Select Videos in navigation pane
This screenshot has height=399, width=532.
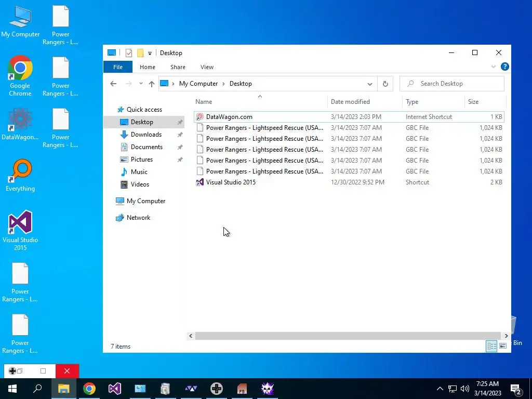point(140,184)
